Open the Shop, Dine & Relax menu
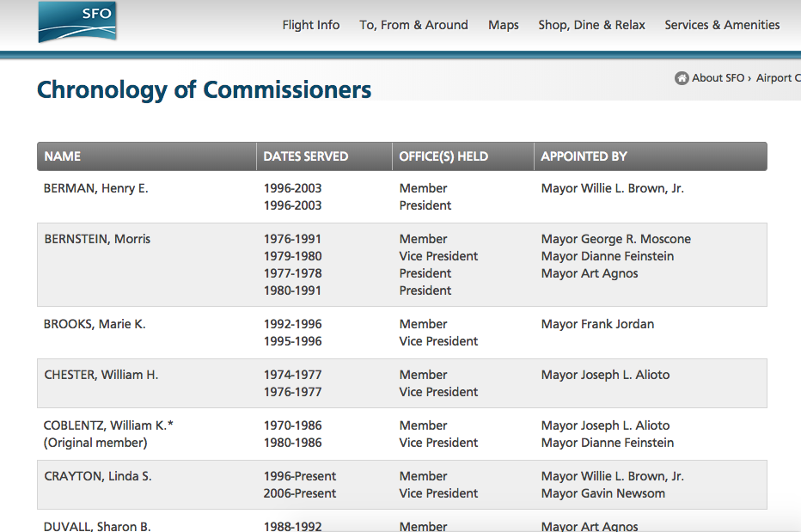 click(591, 25)
